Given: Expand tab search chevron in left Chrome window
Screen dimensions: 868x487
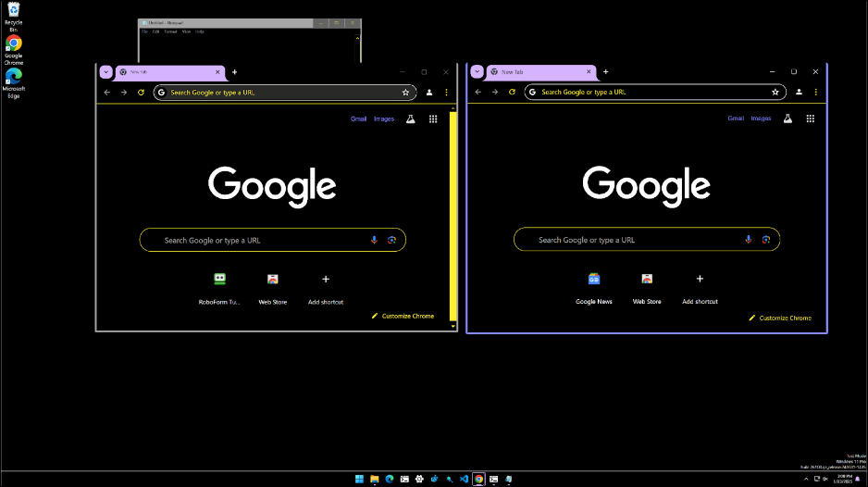Looking at the screenshot, I should (105, 71).
